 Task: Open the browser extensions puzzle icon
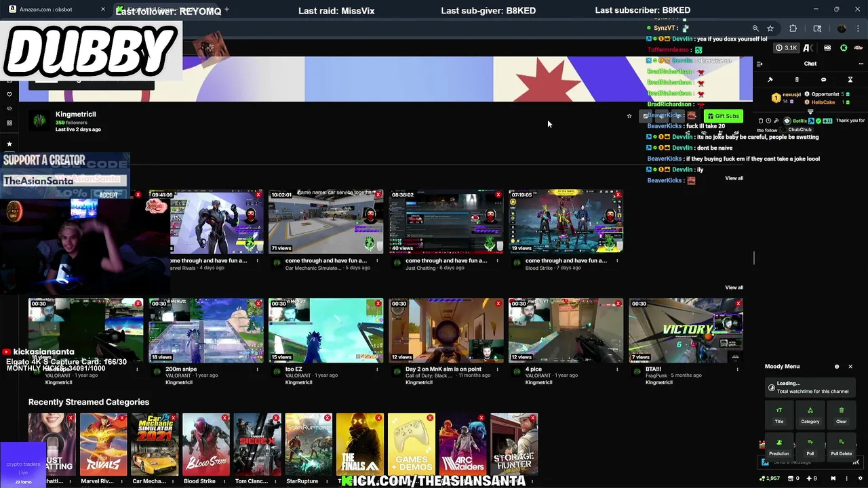tap(793, 28)
